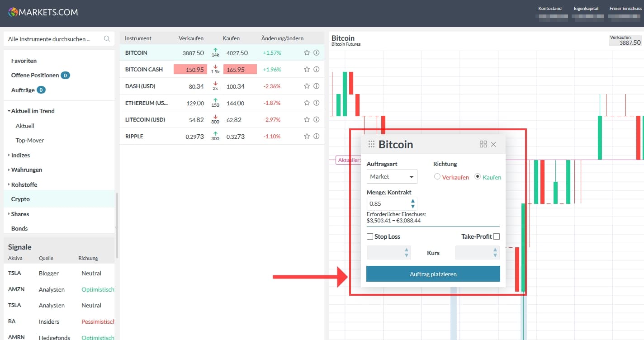Open Favoriten in the sidebar

click(x=24, y=61)
